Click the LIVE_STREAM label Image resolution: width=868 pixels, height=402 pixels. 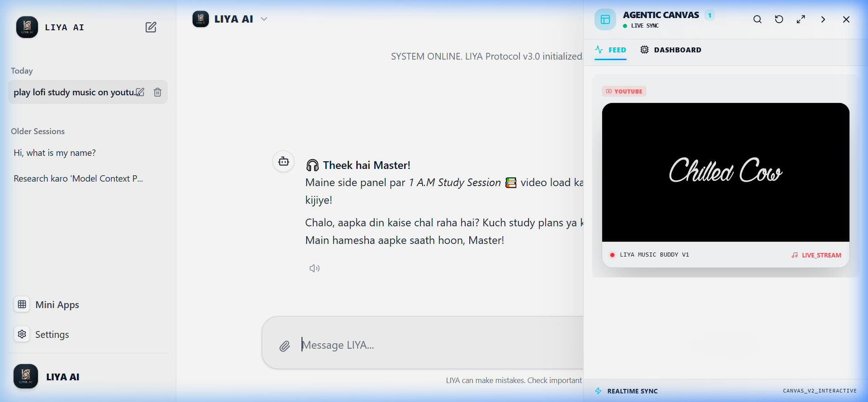(816, 255)
